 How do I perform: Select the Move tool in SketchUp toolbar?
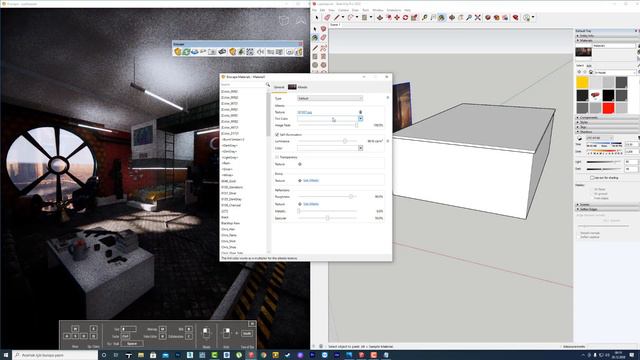point(397,18)
